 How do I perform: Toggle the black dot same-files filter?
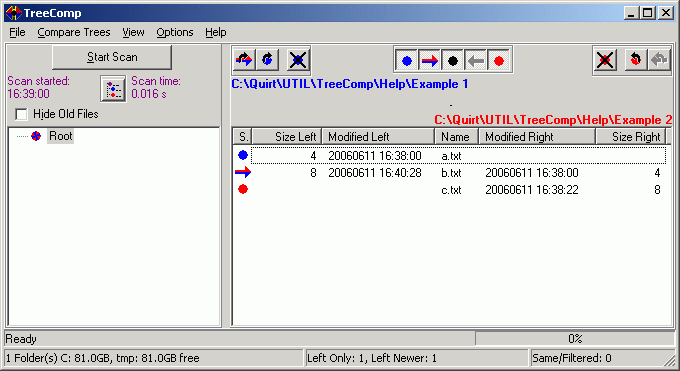[x=453, y=61]
